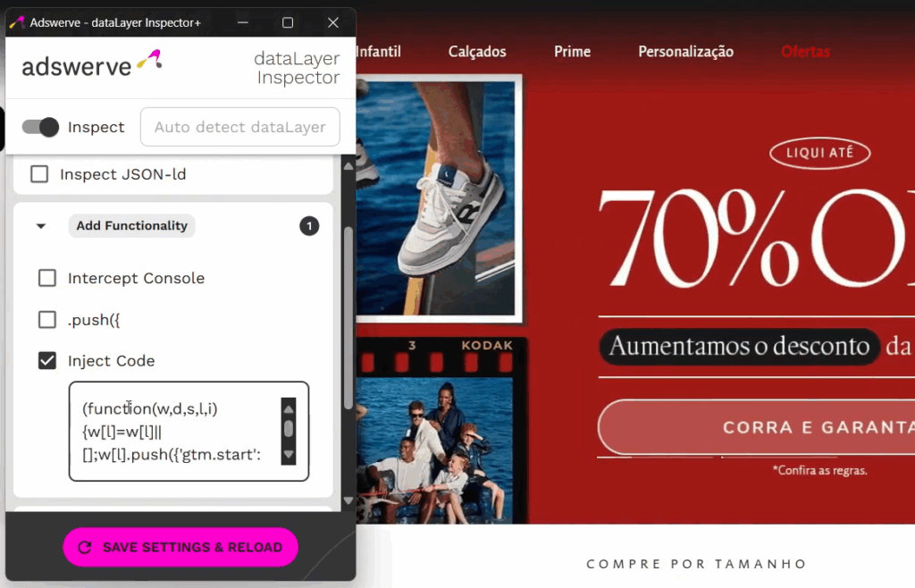Viewport: 915px width, 588px height.
Task: Click the adswerve logo icon
Action: coord(149,60)
